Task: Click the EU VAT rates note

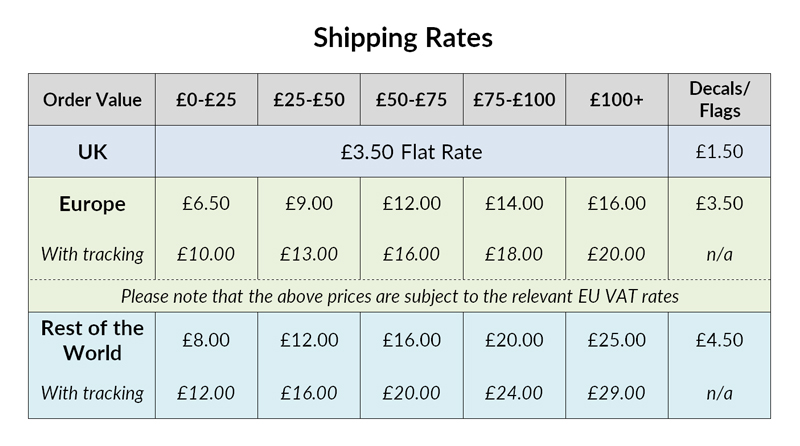Action: (399, 296)
